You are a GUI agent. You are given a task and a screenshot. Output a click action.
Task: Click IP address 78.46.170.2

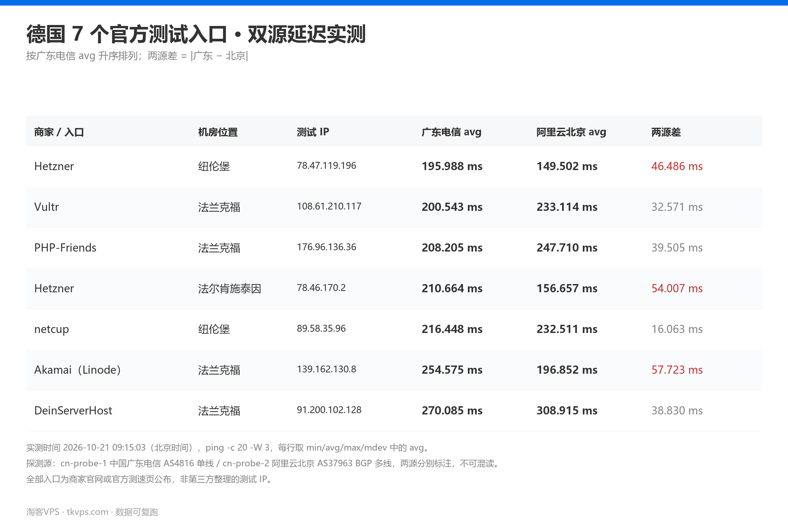321,288
